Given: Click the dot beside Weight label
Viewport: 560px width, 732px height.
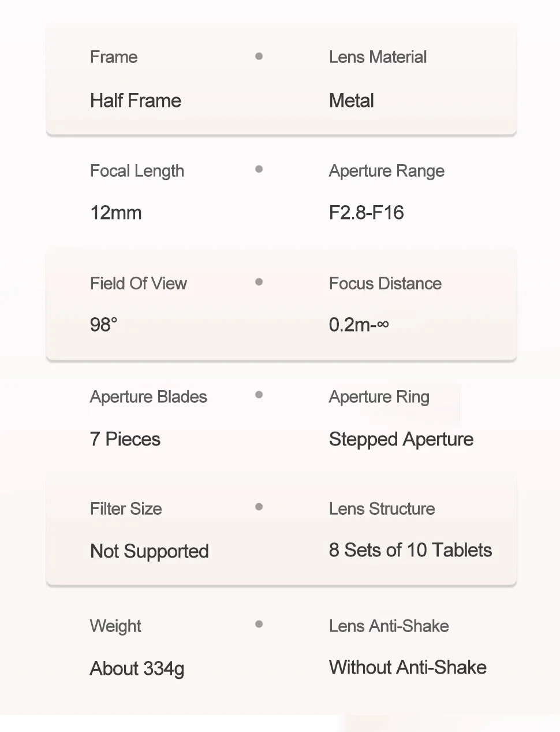Looking at the screenshot, I should [x=259, y=624].
